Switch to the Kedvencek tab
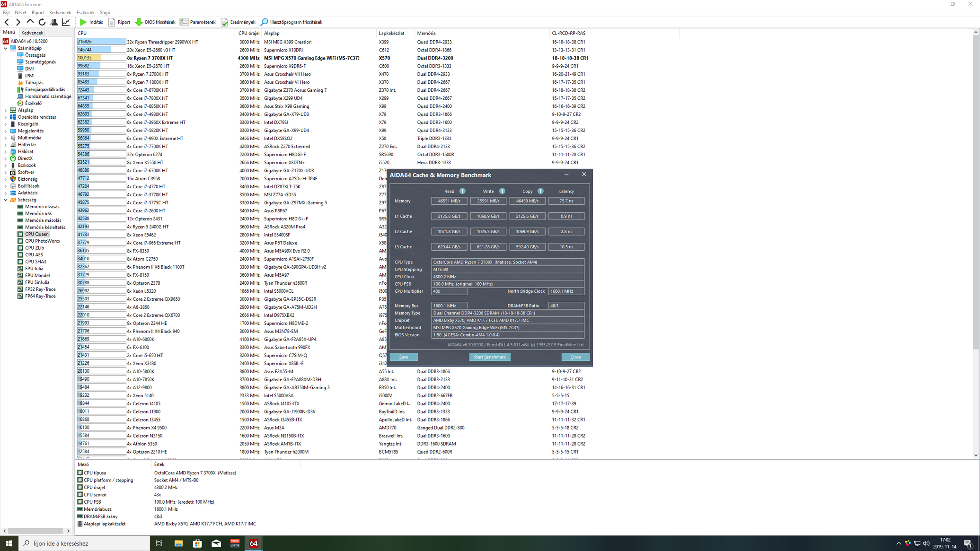This screenshot has height=551, width=980. point(32,33)
